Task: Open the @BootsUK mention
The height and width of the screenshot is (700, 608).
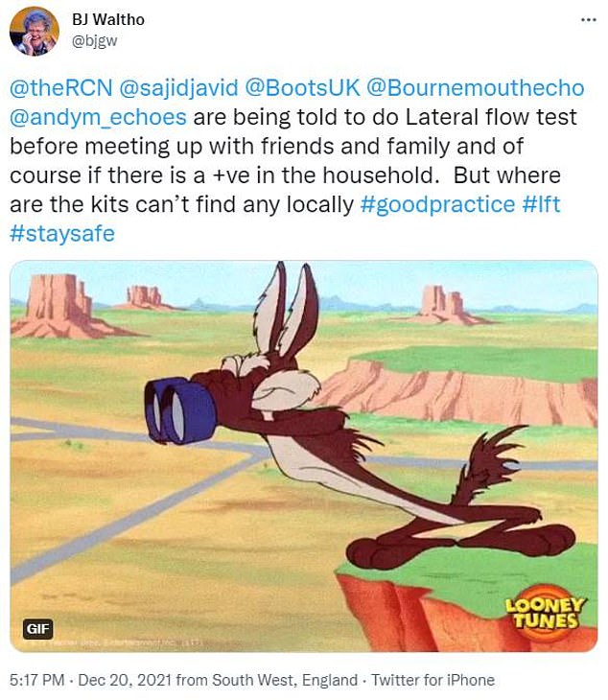Action: coord(303,88)
